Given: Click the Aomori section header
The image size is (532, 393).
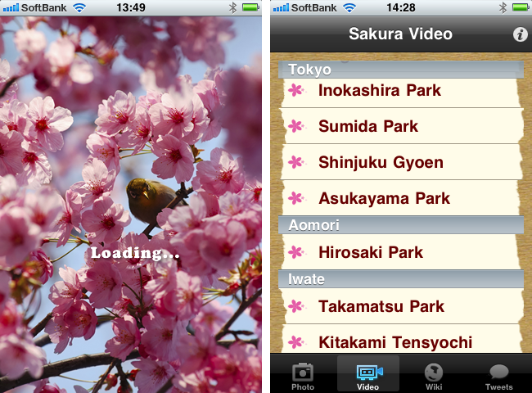Looking at the screenshot, I should pyautogui.click(x=401, y=225).
